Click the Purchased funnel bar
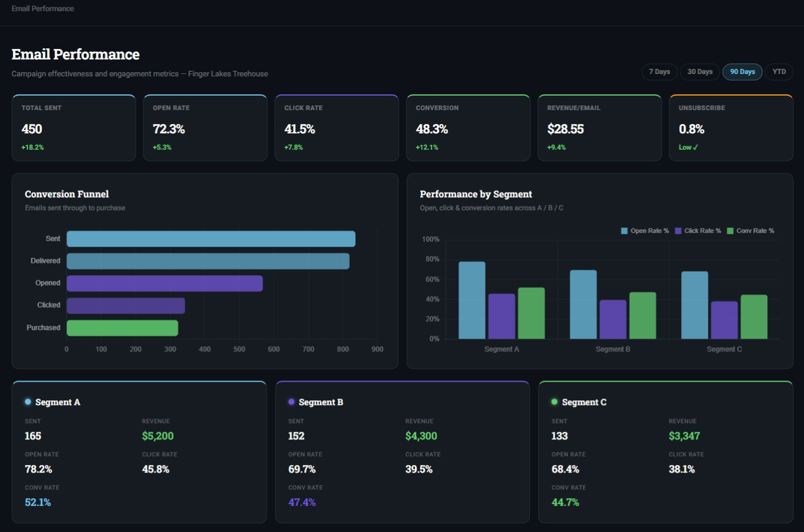The image size is (804, 532). coord(122,328)
